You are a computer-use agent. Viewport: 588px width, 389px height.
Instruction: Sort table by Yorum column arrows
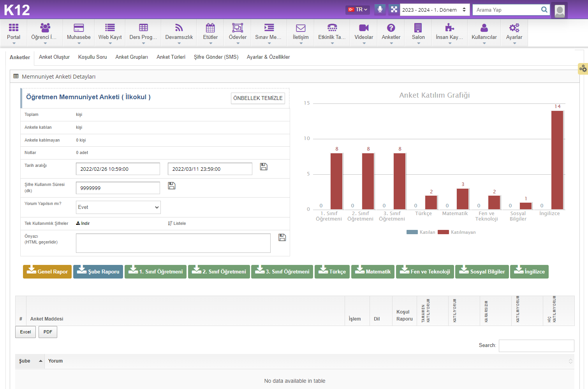[x=570, y=361]
